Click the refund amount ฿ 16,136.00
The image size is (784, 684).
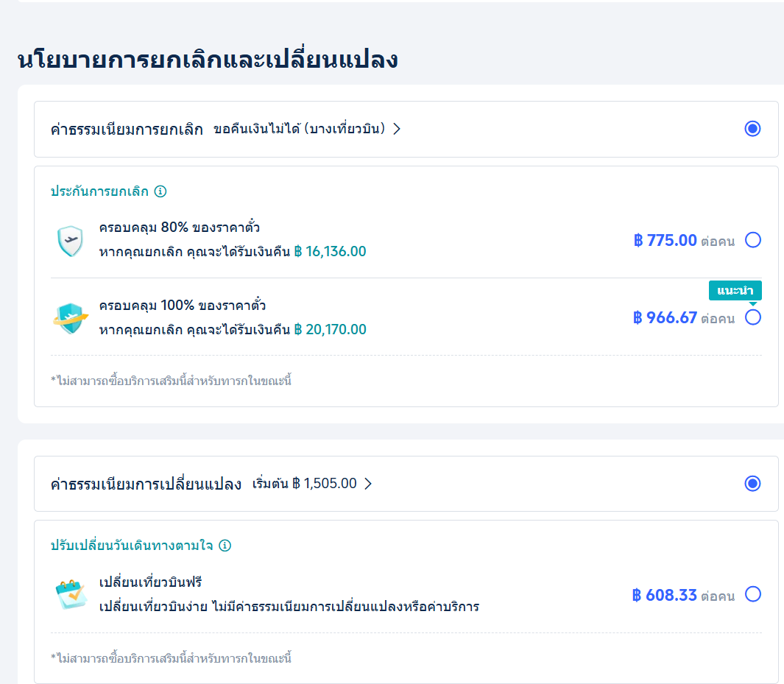pyautogui.click(x=330, y=252)
